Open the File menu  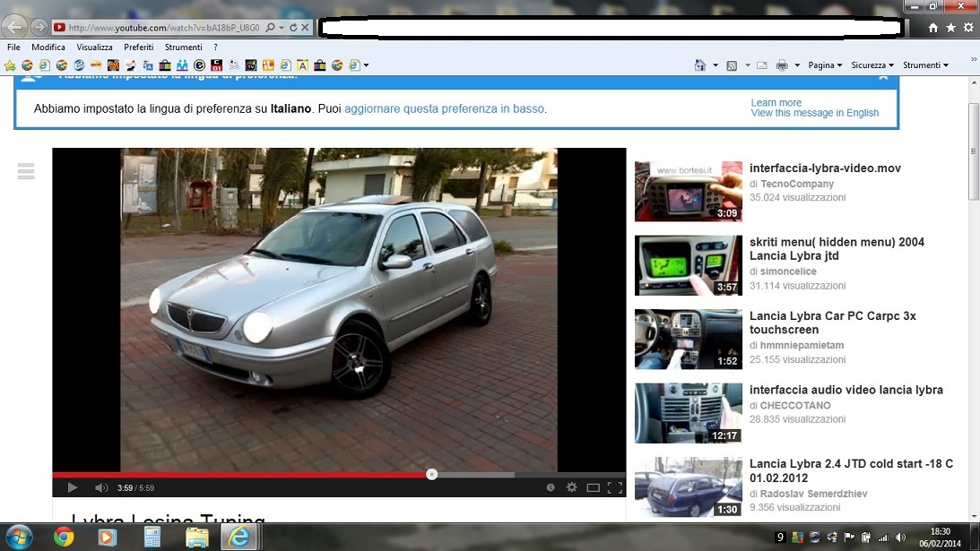pyautogui.click(x=13, y=47)
